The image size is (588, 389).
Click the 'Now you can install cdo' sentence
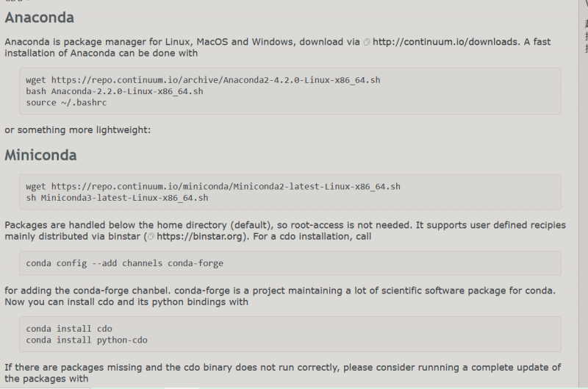tap(126, 302)
